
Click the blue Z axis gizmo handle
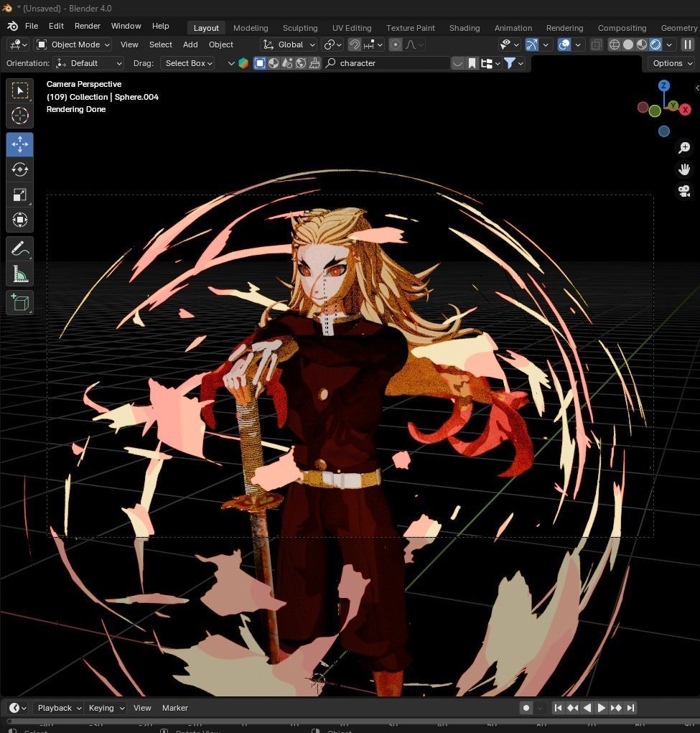tap(663, 85)
